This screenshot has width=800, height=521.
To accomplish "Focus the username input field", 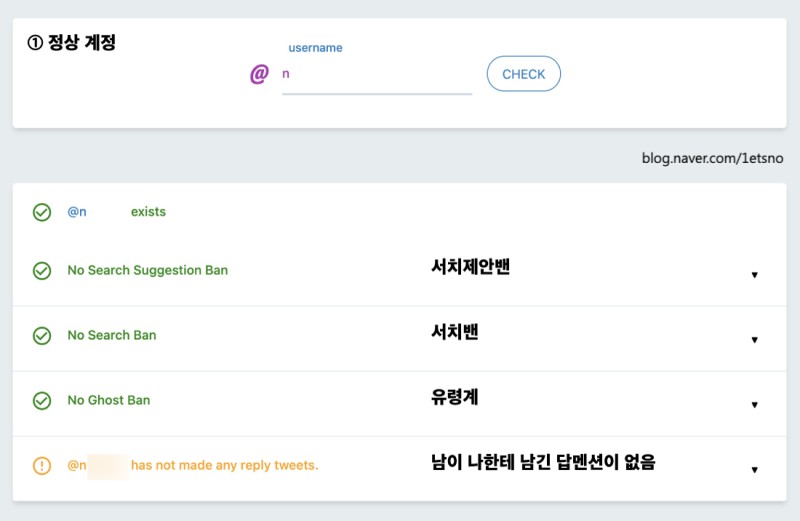I will click(376, 75).
